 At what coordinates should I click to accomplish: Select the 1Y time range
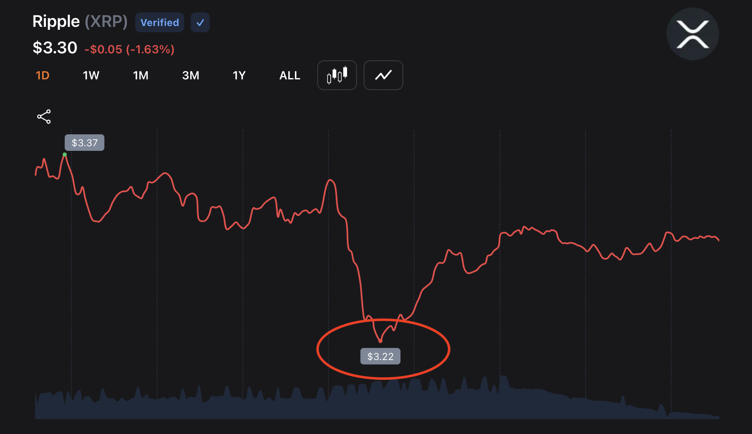click(239, 75)
